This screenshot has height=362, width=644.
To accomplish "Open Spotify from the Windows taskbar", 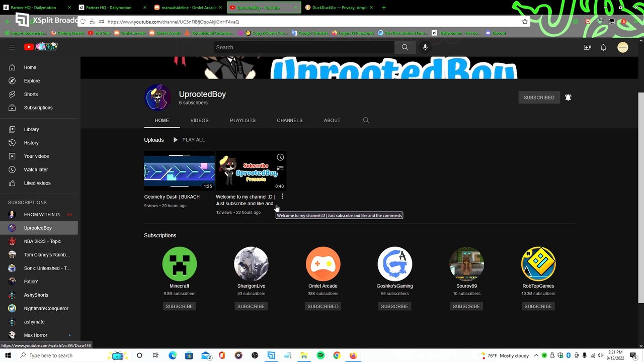I will click(320, 355).
